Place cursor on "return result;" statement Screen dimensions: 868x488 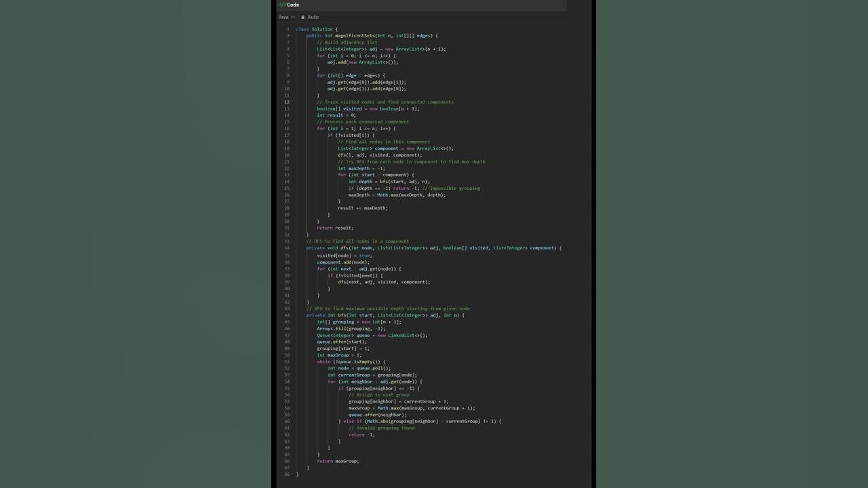click(335, 228)
